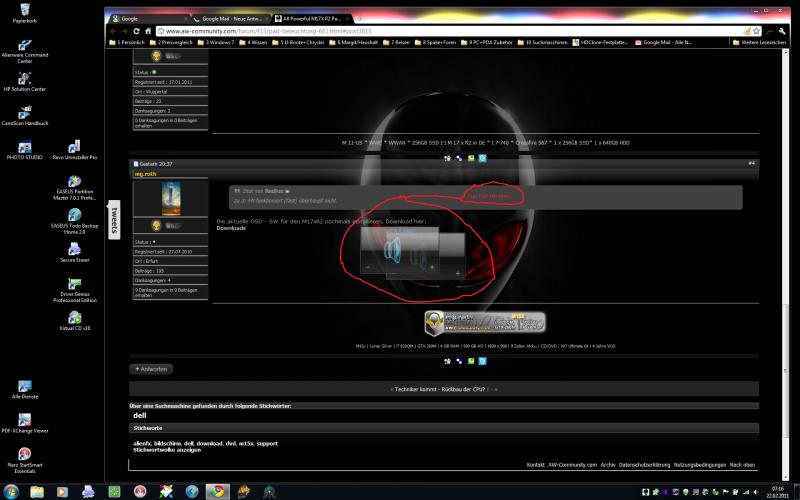800x500 pixels.
Task: Open Datenschutzerklärung footer link
Action: tap(644, 465)
